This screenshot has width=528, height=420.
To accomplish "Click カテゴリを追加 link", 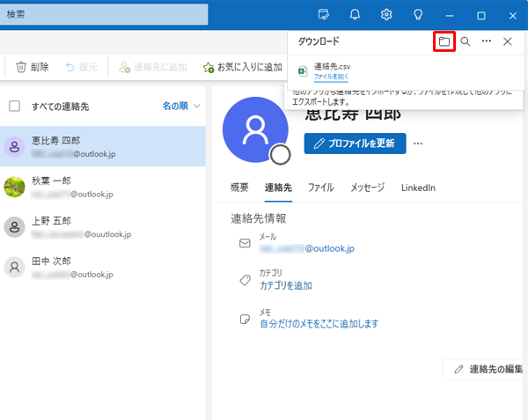I will click(286, 285).
